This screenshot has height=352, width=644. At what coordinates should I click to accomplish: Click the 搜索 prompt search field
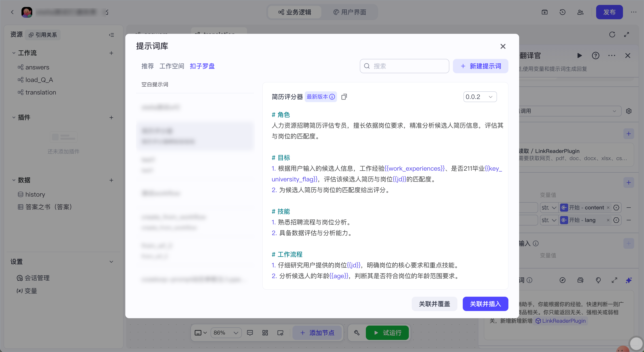tap(404, 66)
